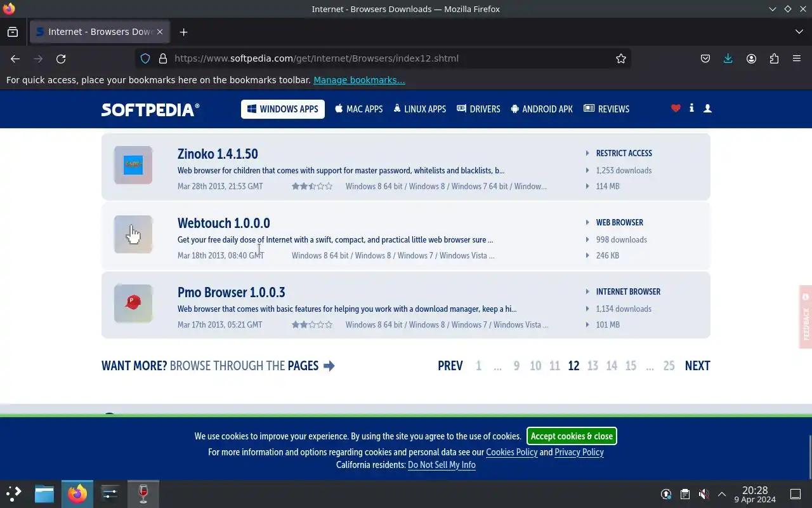Image resolution: width=812 pixels, height=508 pixels.
Task: Click the WEB BROWSER tag
Action: [x=620, y=222]
